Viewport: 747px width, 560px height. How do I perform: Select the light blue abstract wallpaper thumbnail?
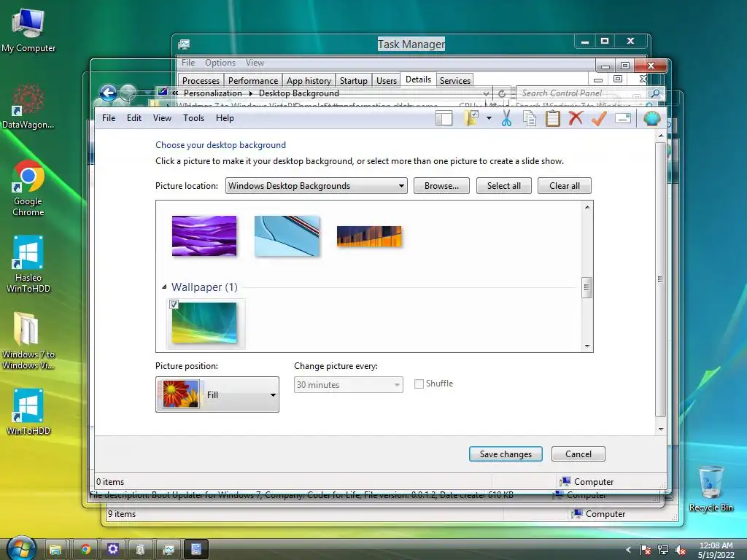(x=287, y=236)
